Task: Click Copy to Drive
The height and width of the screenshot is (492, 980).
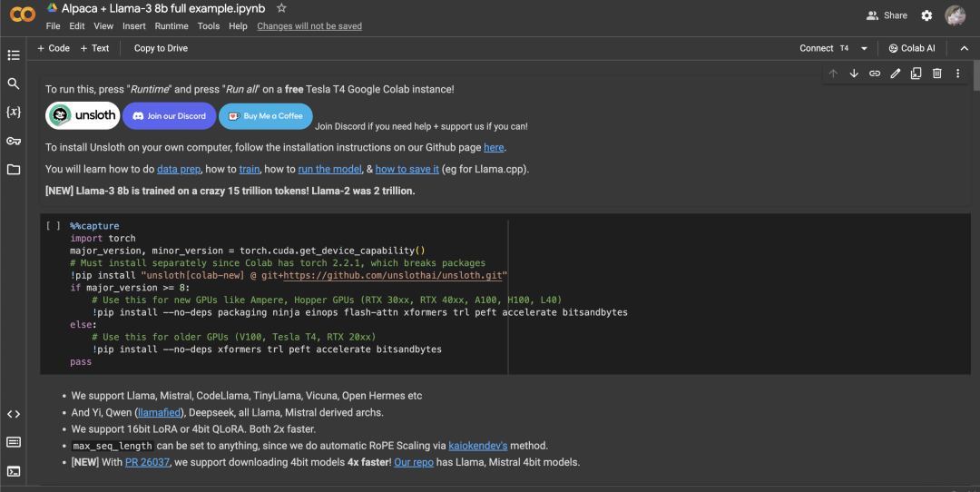Action: coord(161,48)
